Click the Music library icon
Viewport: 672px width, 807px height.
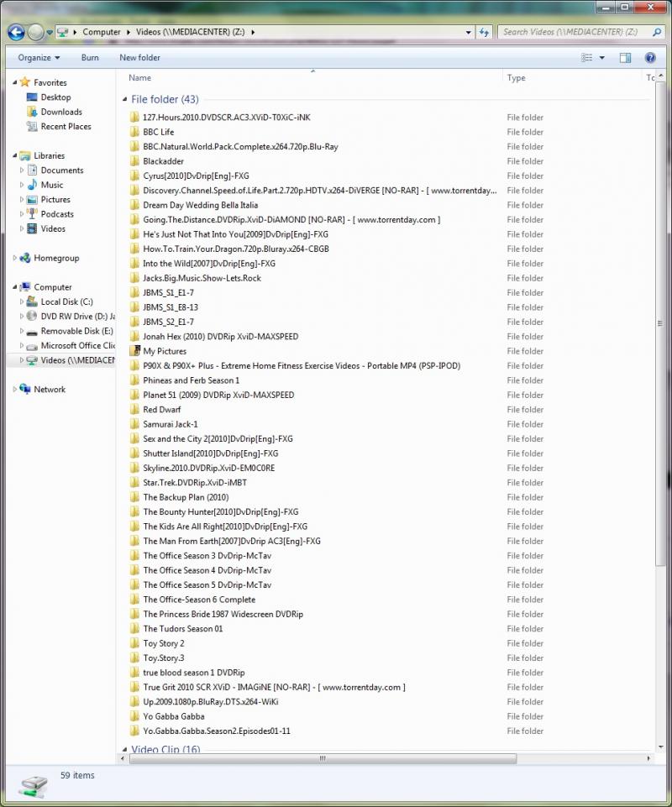(32, 185)
